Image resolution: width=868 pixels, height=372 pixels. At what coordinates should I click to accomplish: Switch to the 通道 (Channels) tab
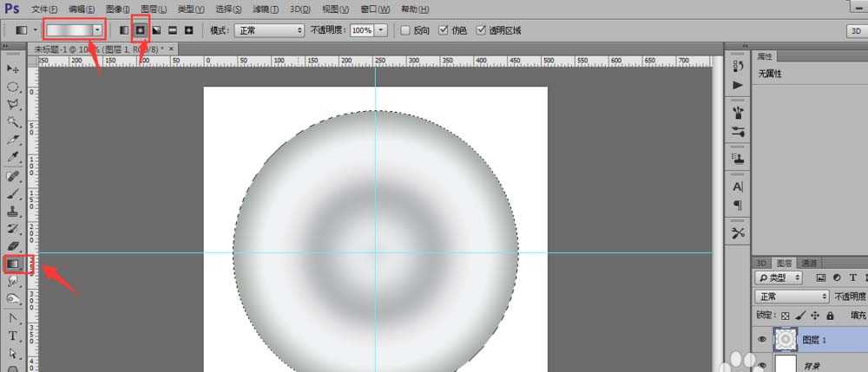(809, 263)
